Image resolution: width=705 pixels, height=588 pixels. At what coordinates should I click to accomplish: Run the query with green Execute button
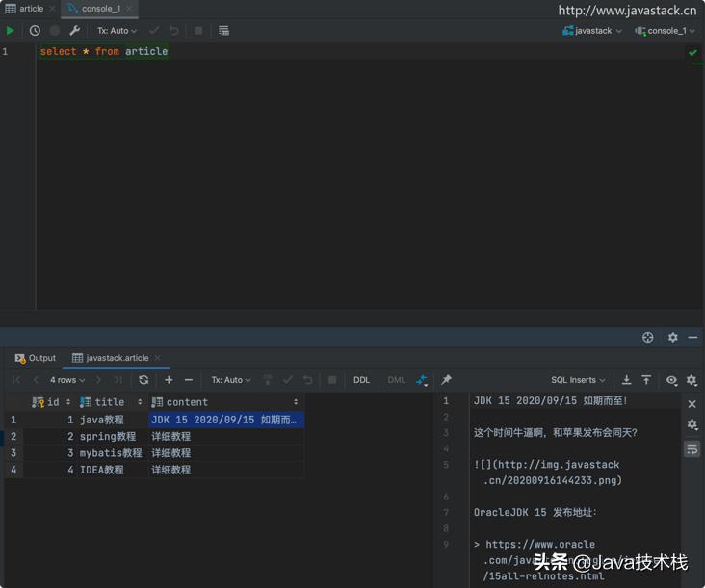pos(10,31)
